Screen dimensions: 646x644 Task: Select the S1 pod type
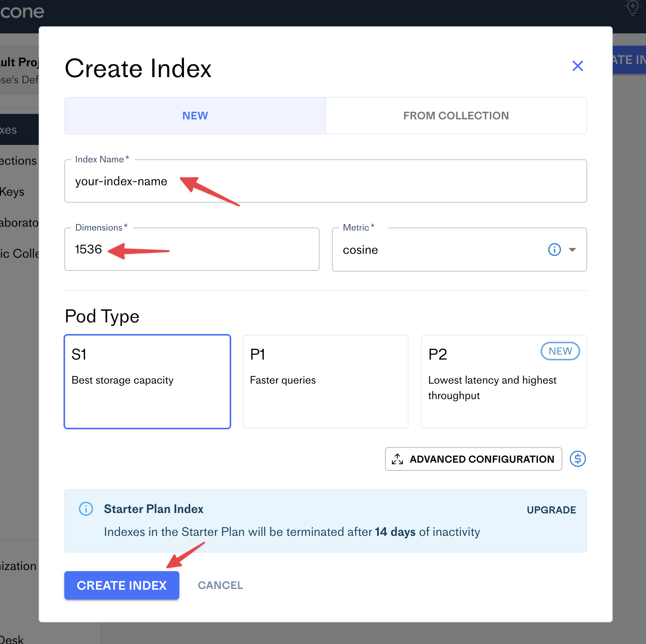[x=148, y=382]
